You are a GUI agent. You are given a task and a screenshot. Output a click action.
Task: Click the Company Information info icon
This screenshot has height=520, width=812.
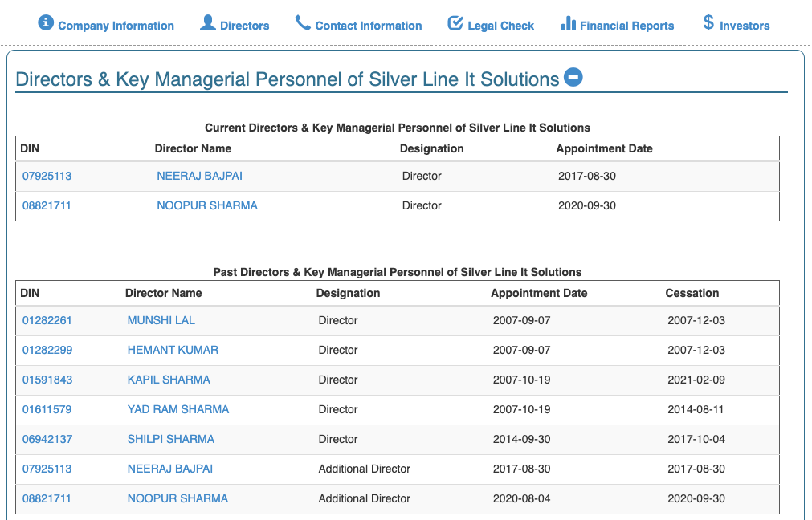pos(46,22)
